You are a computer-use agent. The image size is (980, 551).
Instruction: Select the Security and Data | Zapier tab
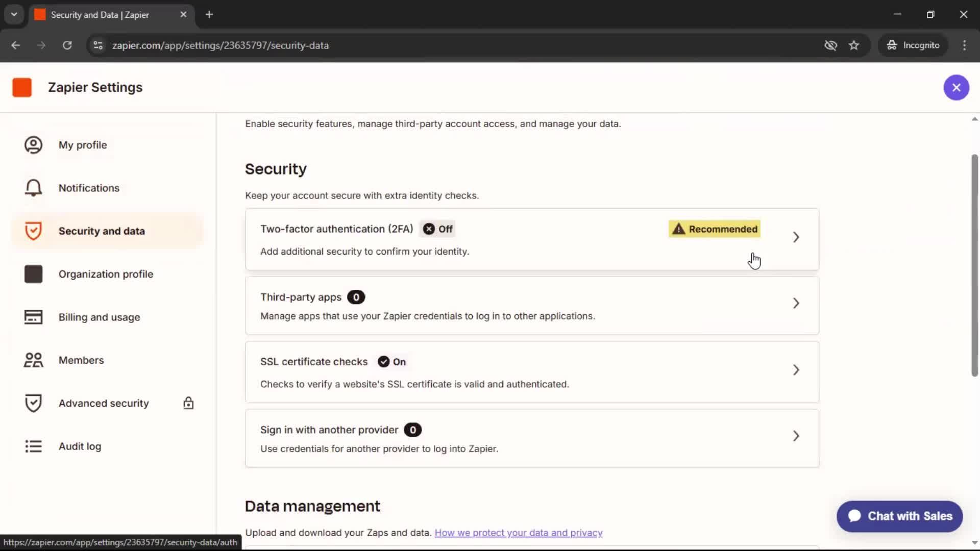pos(111,15)
